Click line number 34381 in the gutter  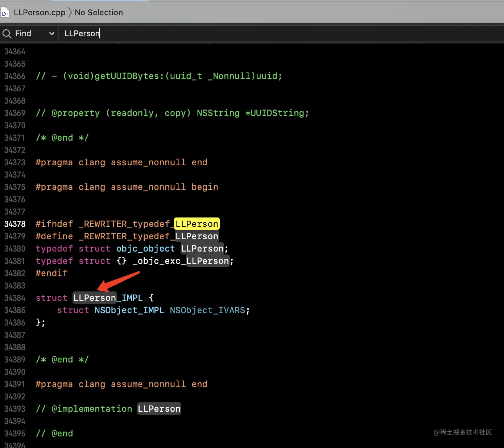tap(15, 261)
